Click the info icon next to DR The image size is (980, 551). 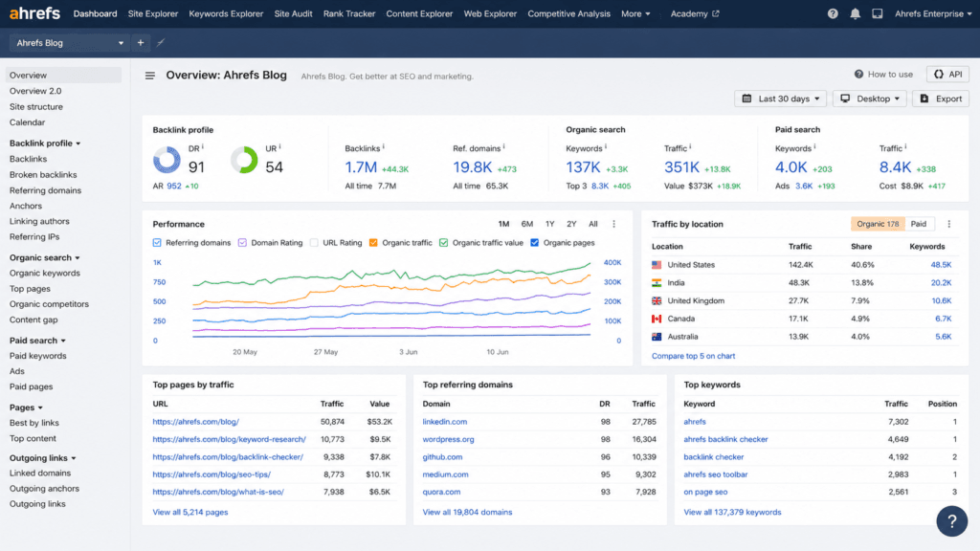203,146
